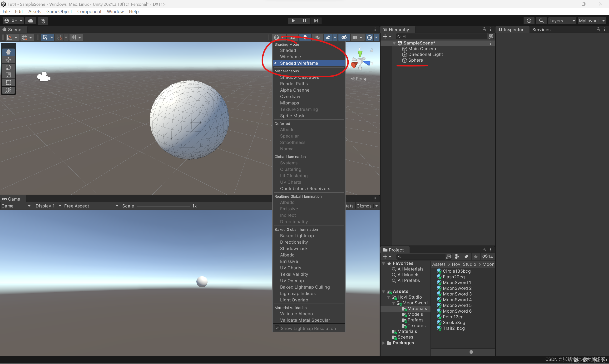Screen dimensions: 609x364
Task: Click the Hierarchy search field
Action: tap(442, 36)
